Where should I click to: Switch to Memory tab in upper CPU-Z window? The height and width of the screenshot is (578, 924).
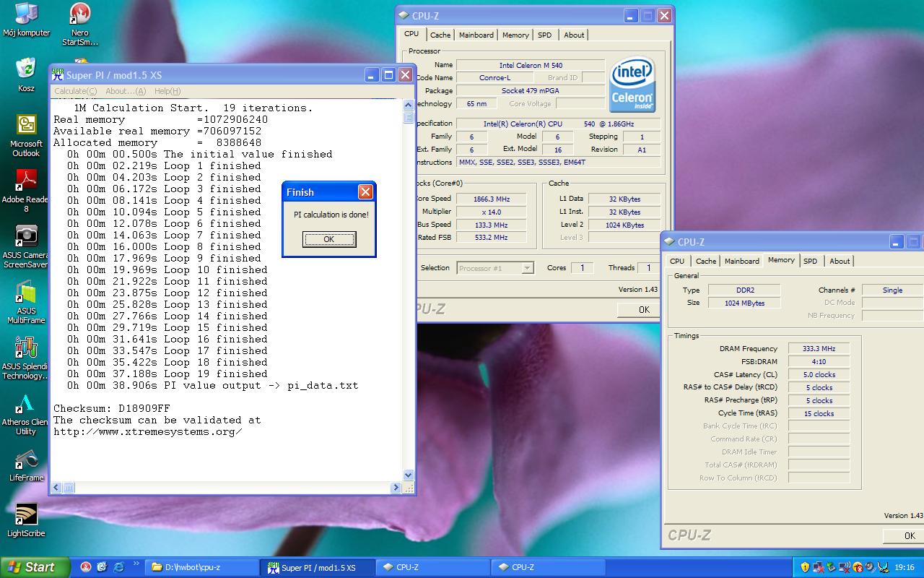(515, 35)
